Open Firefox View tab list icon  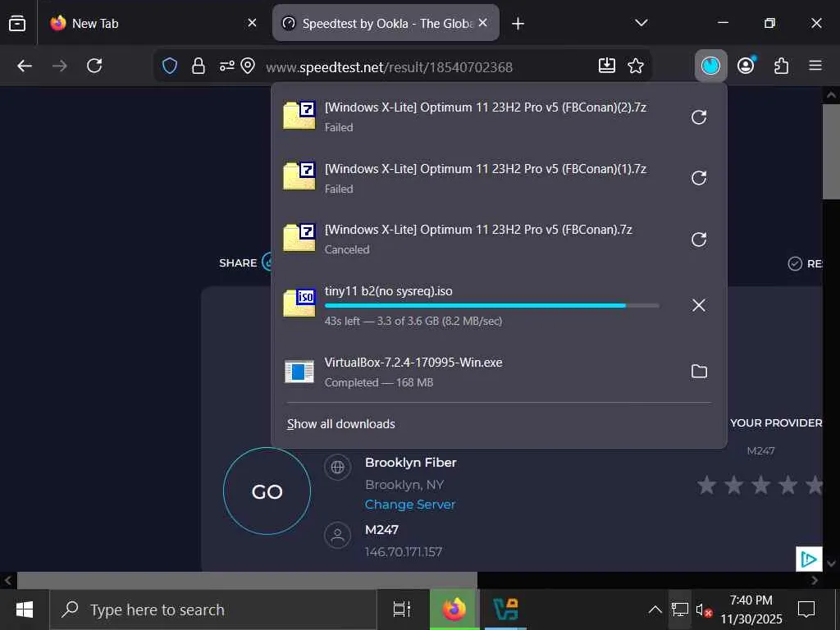pyautogui.click(x=17, y=23)
